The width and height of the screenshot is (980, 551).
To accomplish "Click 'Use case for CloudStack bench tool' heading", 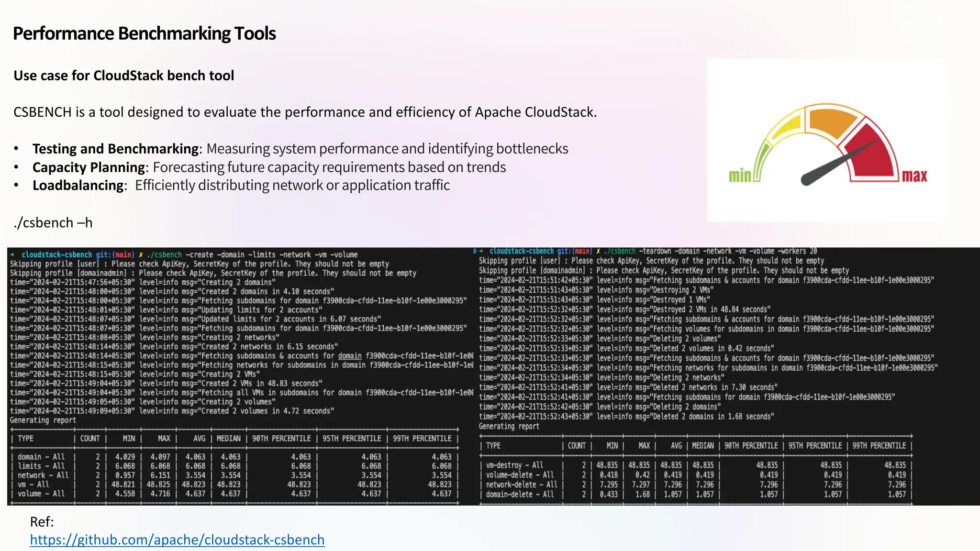I will coord(123,76).
